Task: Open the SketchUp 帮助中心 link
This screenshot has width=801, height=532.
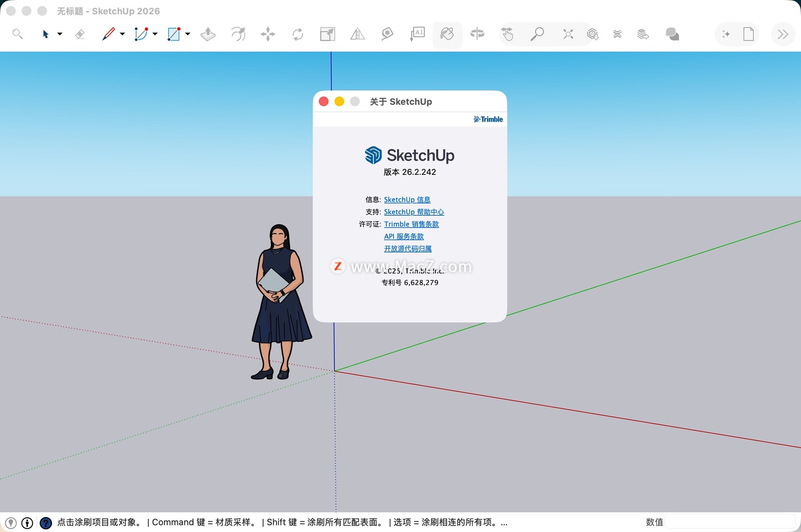Action: click(x=414, y=212)
